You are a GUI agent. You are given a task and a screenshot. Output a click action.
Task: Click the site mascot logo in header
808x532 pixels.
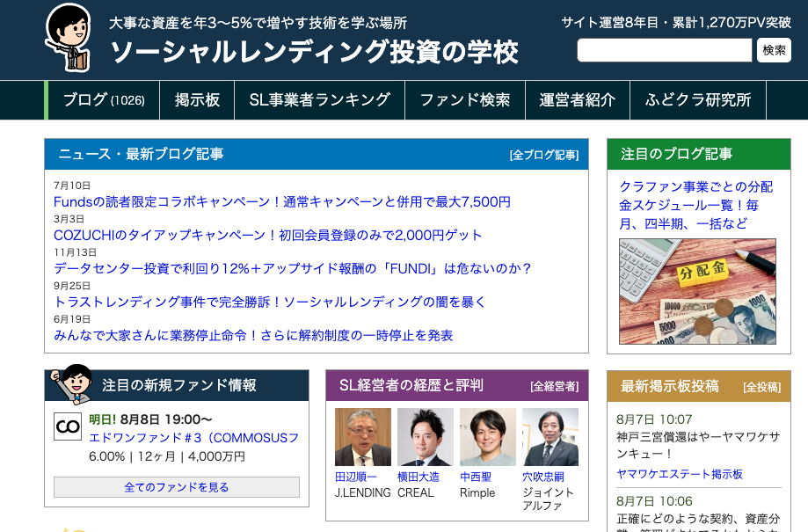click(x=69, y=37)
